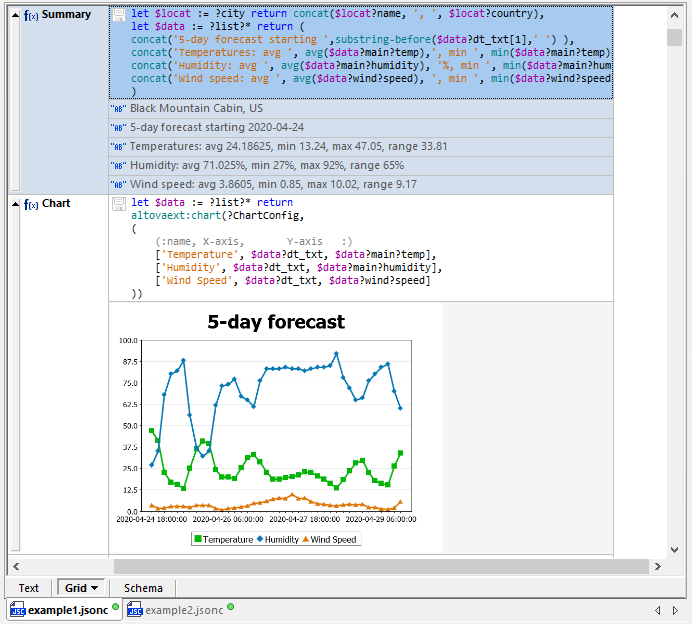
Task: Click the save icon in Summary formula cell
Action: pyautogui.click(x=119, y=15)
